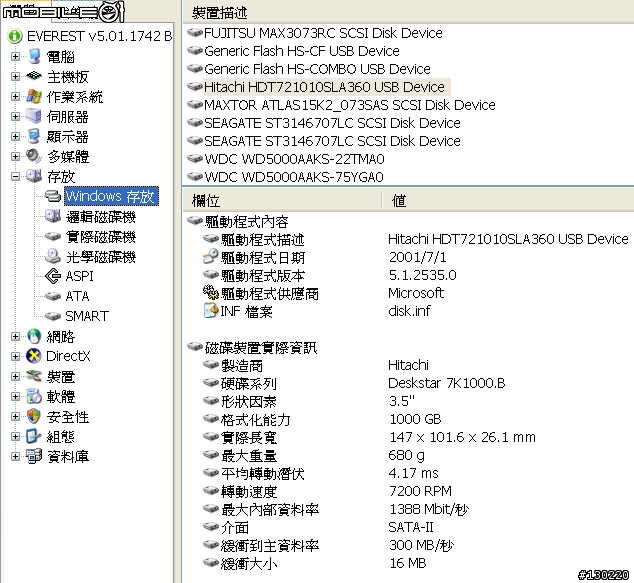
Task: Collapse the 存放 tree node
Action: [x=15, y=176]
